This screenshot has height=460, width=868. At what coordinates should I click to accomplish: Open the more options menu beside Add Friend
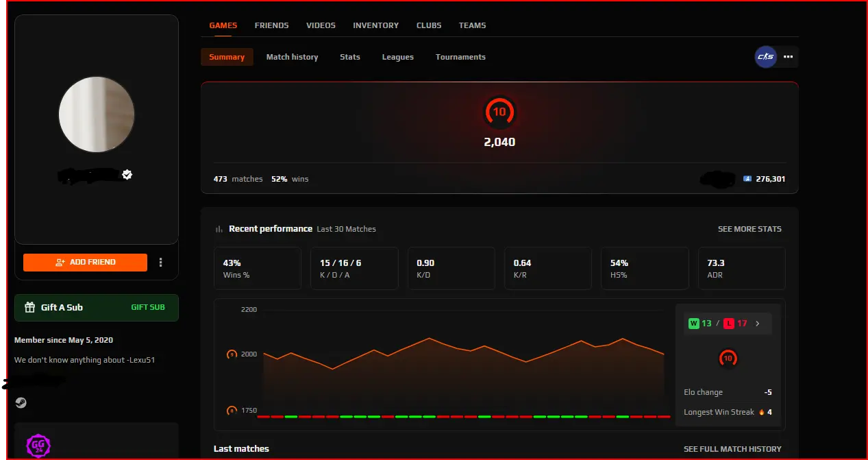click(160, 263)
